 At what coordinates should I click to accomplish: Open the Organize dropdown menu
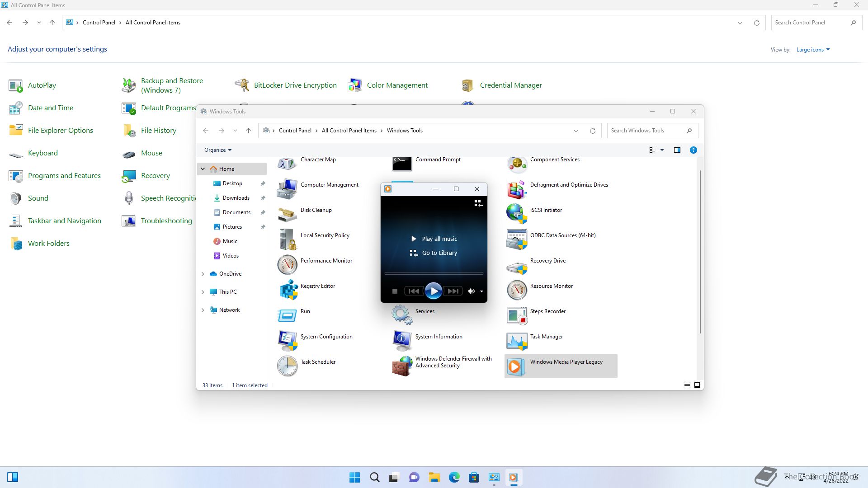click(217, 150)
